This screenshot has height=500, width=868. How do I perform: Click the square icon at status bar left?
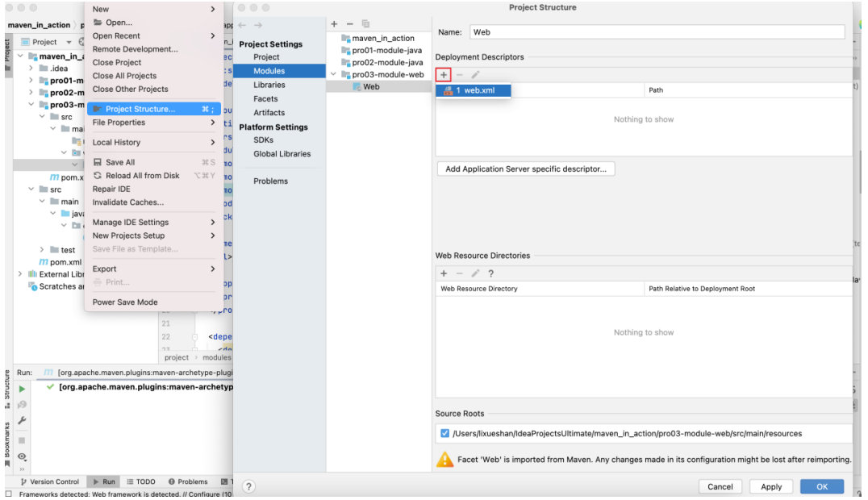(x=8, y=494)
